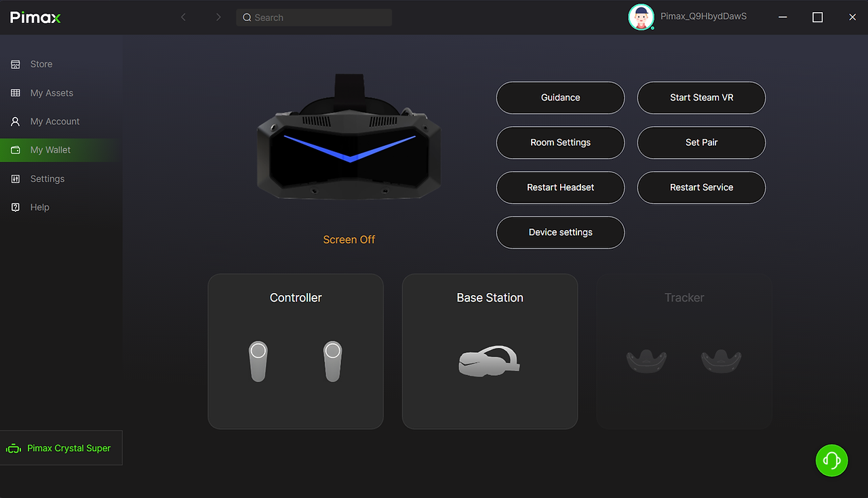
Task: Click the Help question icon
Action: 16,208
